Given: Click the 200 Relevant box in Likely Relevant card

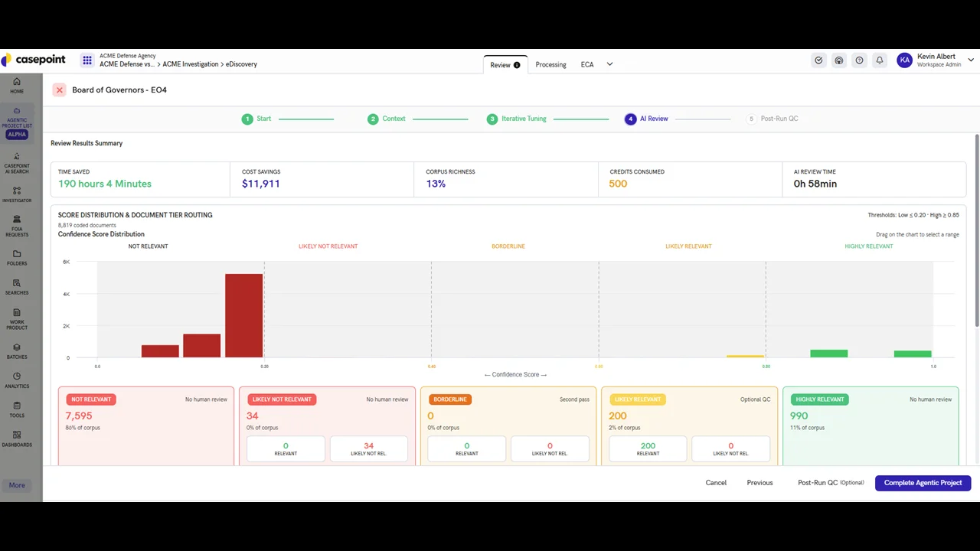Looking at the screenshot, I should (x=648, y=449).
